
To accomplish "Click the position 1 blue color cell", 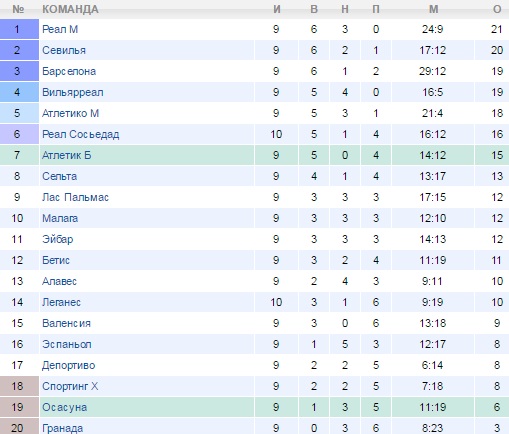I will [x=19, y=29].
